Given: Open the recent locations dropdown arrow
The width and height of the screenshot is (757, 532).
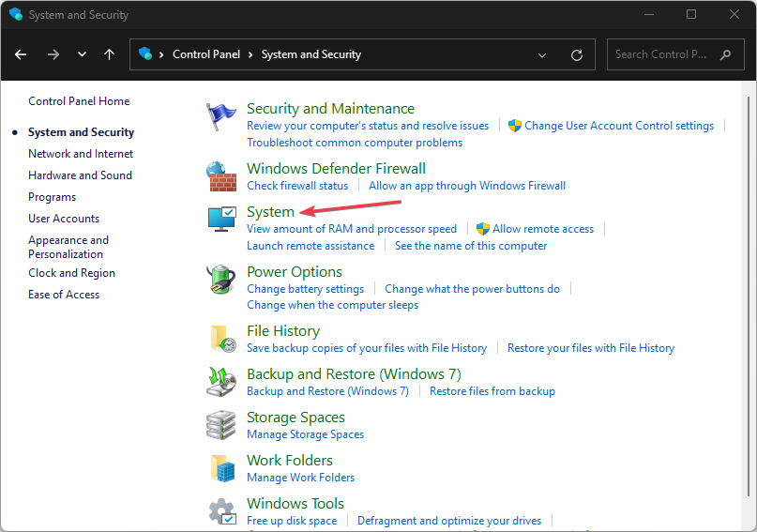Looking at the screenshot, I should click(x=82, y=54).
